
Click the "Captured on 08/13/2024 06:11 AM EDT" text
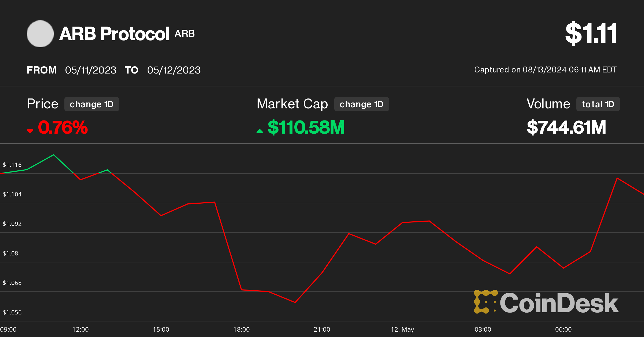pos(546,70)
